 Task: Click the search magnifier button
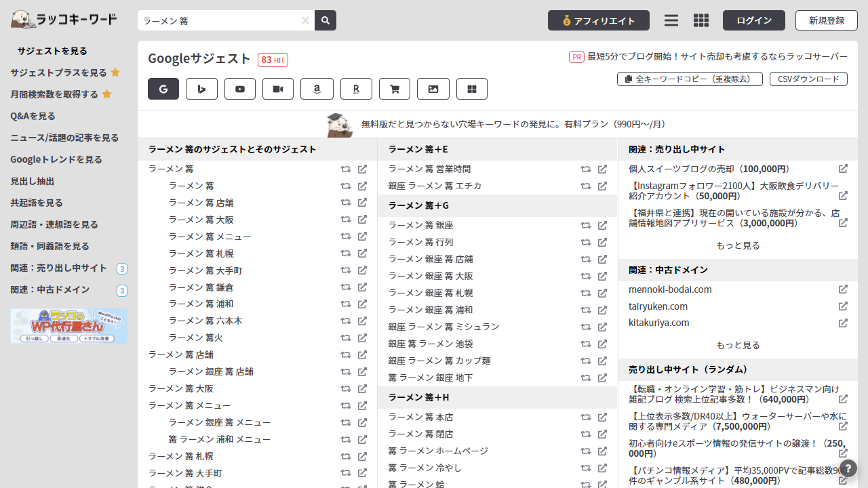(x=325, y=20)
